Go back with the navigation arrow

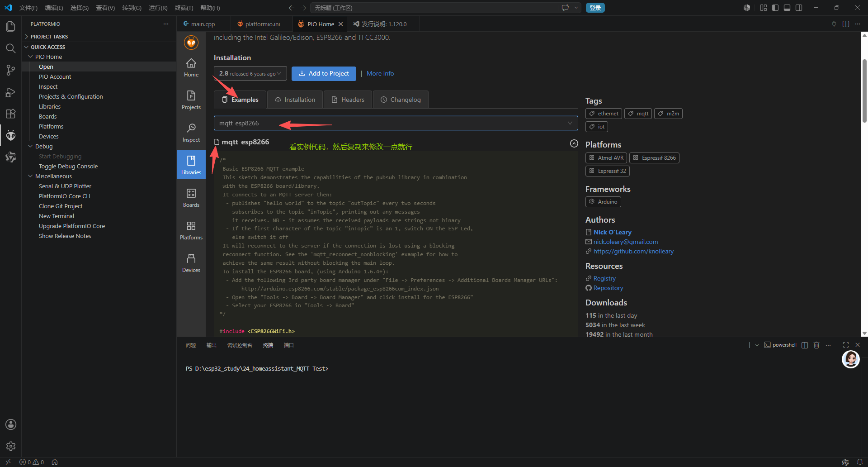click(292, 8)
